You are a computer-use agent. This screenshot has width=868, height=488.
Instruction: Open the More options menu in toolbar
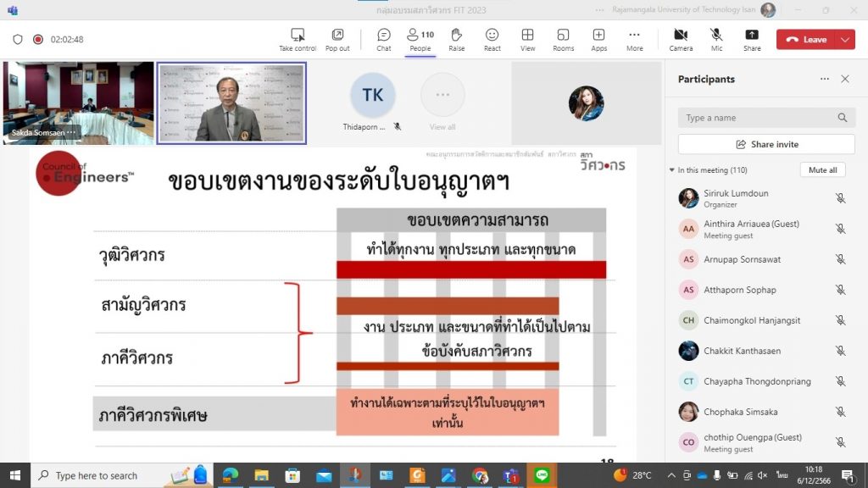tap(634, 39)
